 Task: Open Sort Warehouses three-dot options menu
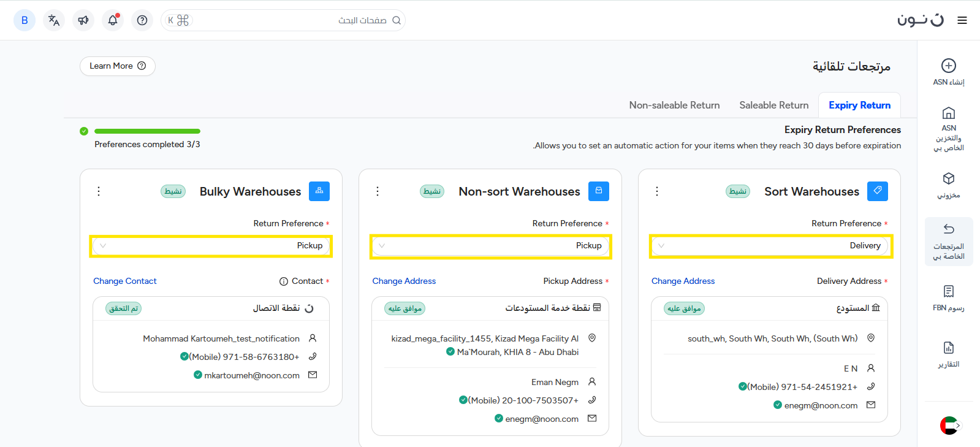[657, 191]
